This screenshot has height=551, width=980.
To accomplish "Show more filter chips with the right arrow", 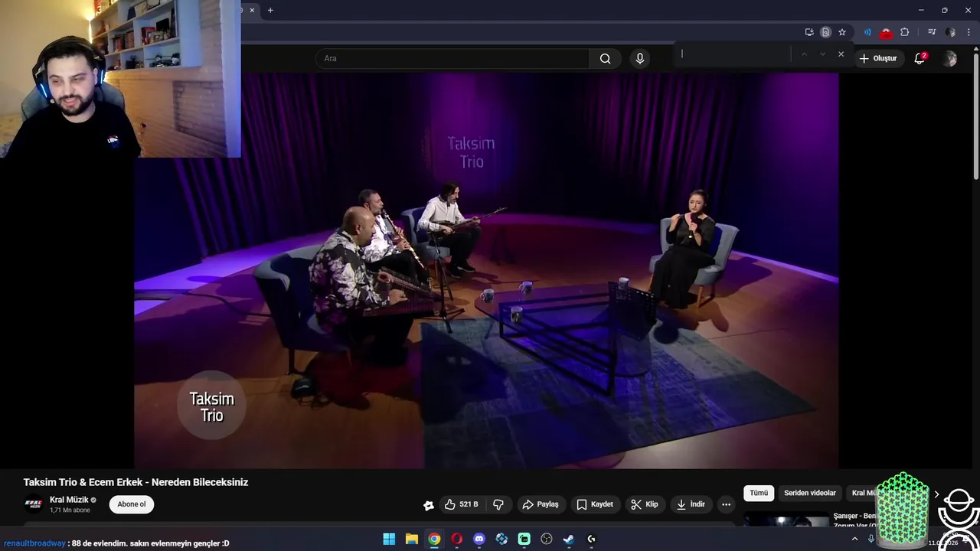I will 936,494.
